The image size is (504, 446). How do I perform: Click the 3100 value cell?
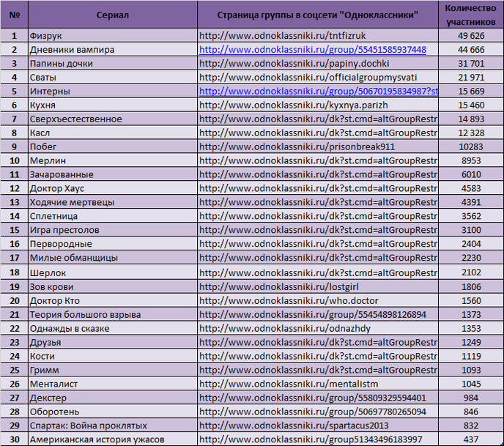point(471,230)
